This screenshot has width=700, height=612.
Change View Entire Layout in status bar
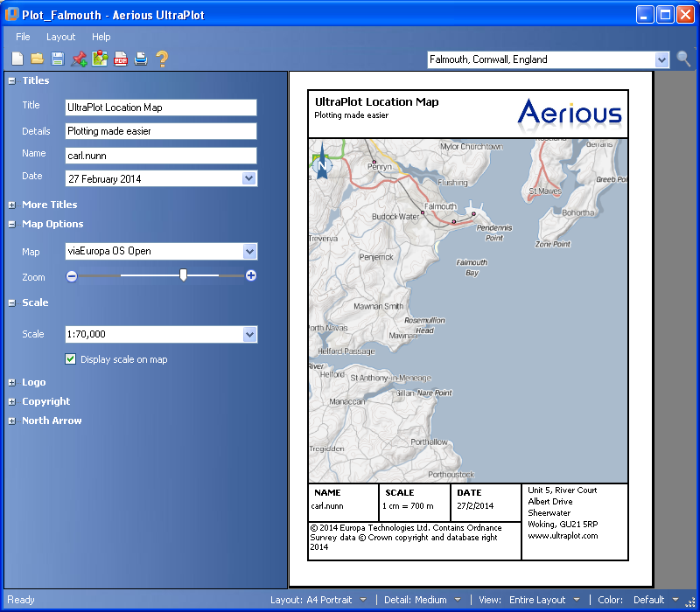(x=529, y=600)
